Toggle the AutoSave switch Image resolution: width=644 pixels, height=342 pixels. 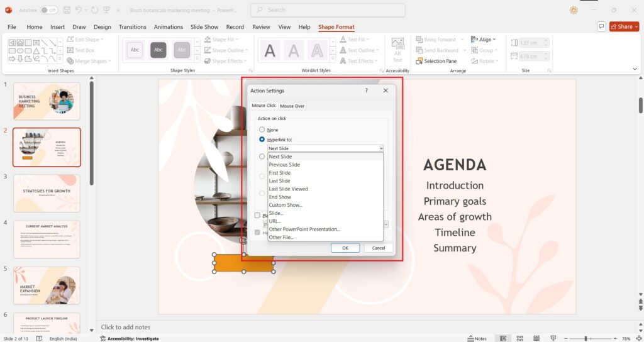point(48,10)
